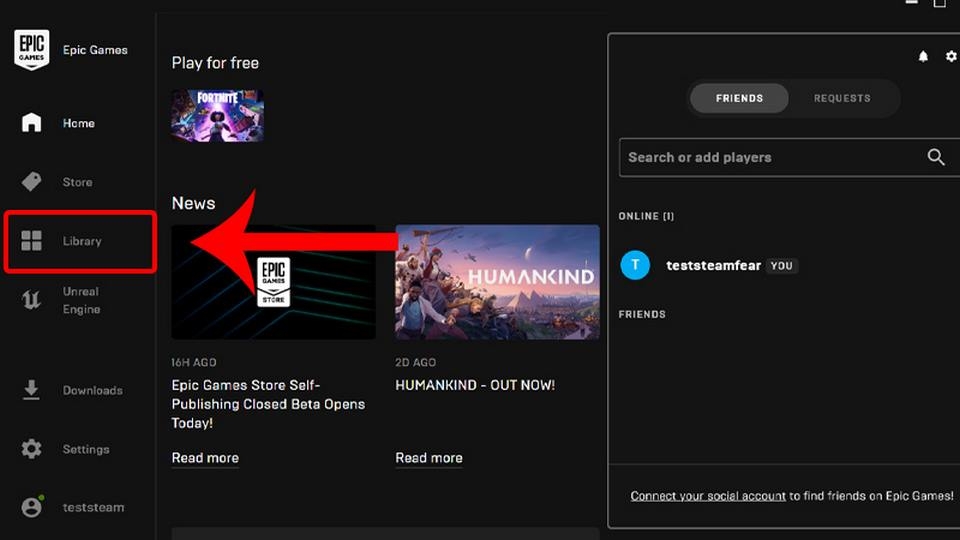Open the Epic Games Store news image
The height and width of the screenshot is (540, 960).
click(273, 282)
